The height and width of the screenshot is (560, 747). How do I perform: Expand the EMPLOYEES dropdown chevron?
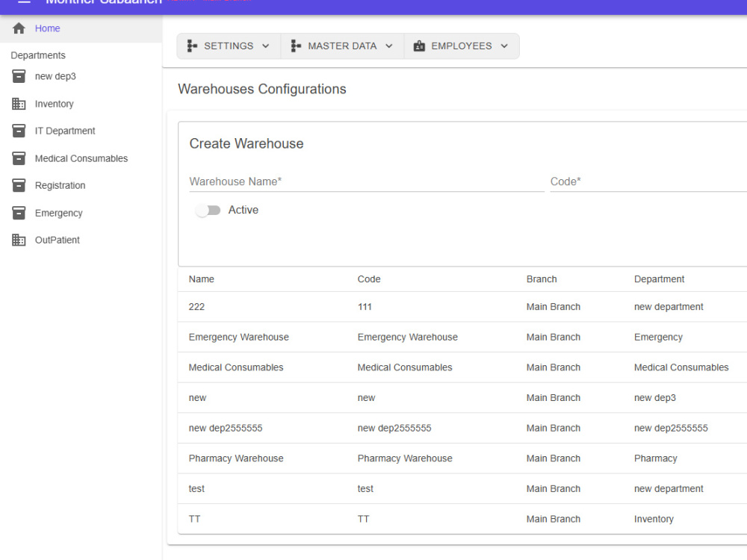click(x=504, y=46)
